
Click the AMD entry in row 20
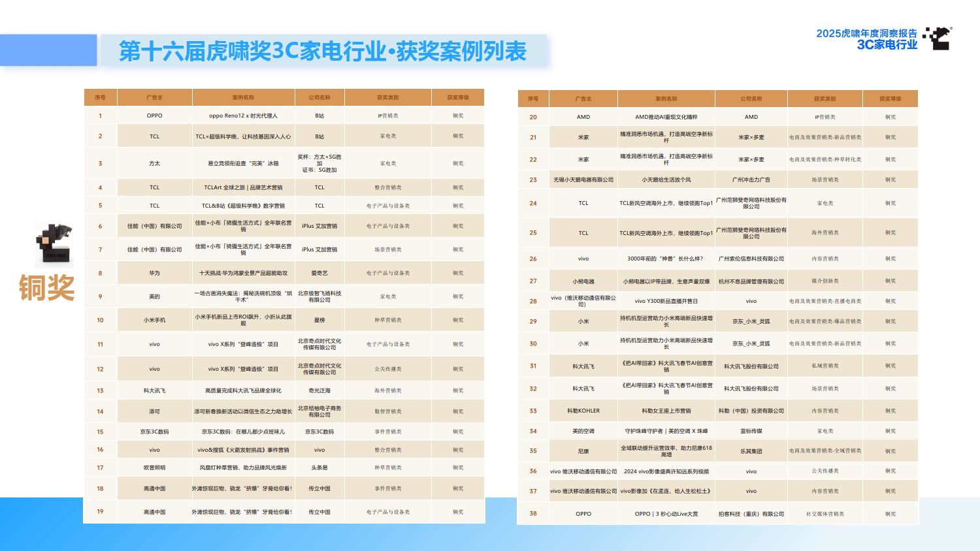click(x=583, y=116)
